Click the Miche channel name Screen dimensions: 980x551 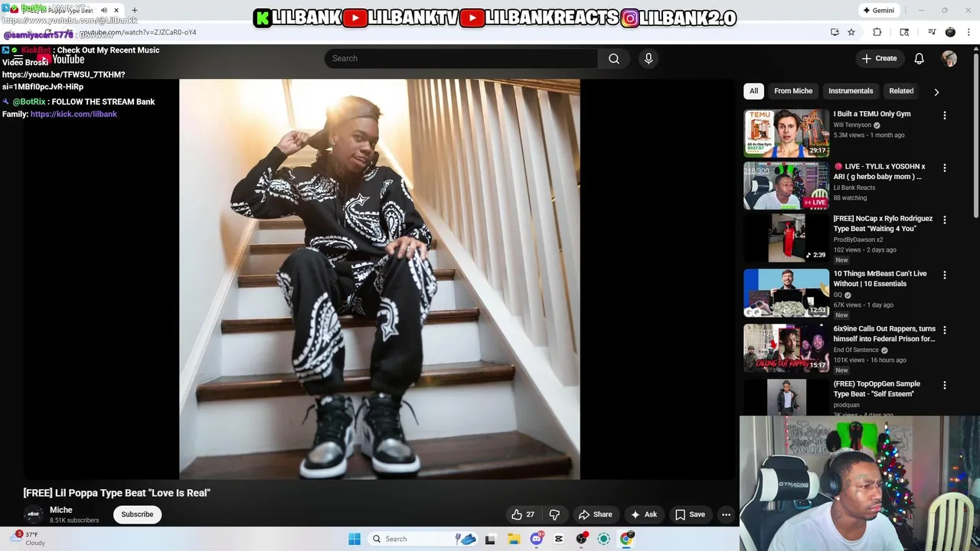(61, 510)
